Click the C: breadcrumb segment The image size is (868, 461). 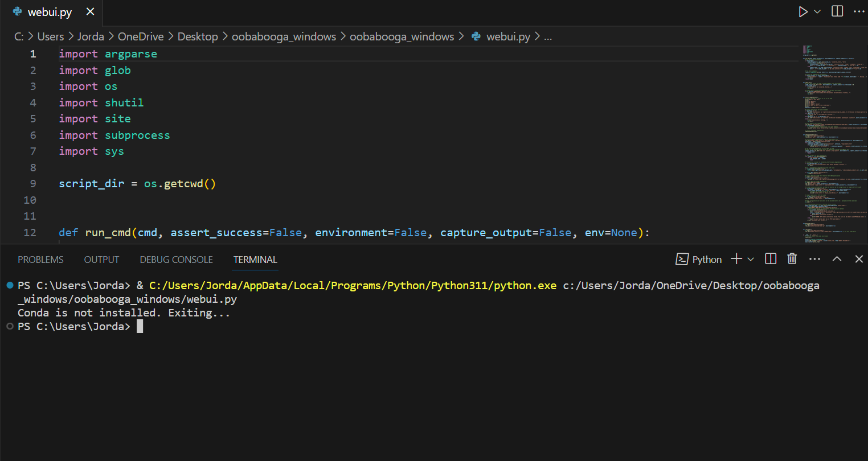tap(19, 37)
